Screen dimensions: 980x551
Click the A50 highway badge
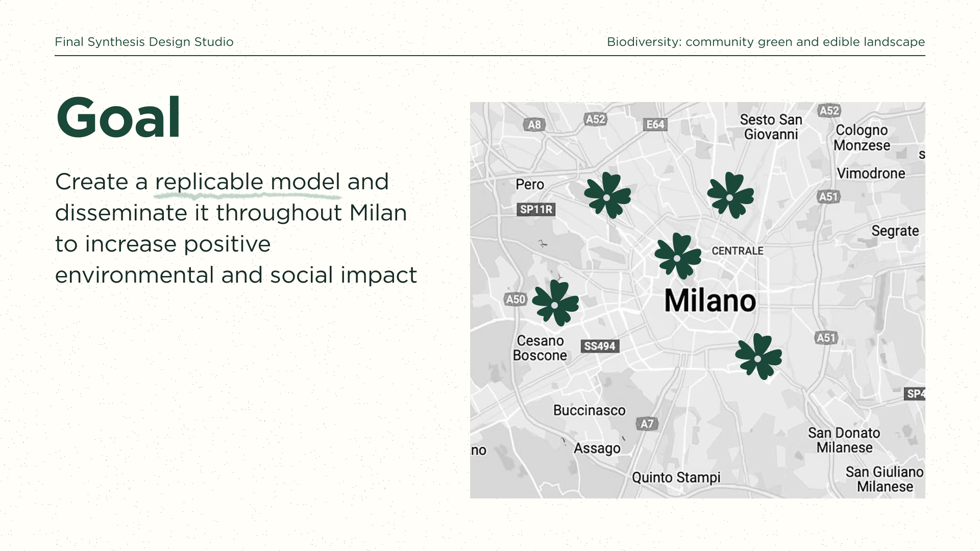(516, 299)
